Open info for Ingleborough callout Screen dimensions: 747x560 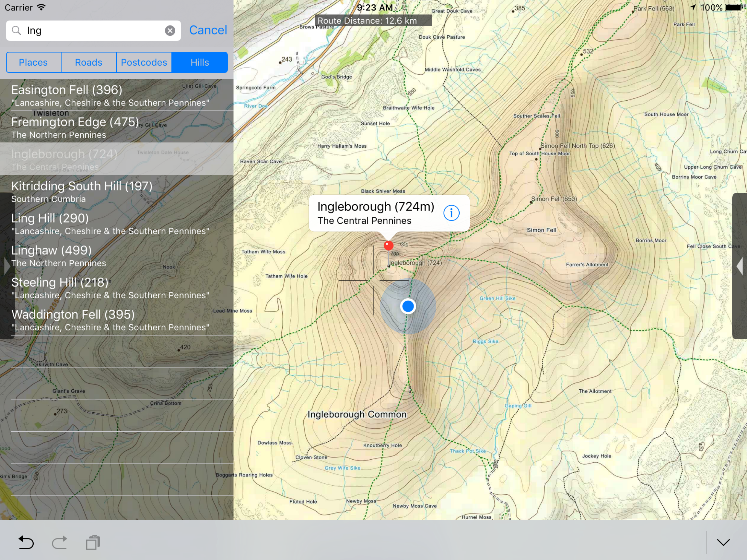click(x=451, y=213)
